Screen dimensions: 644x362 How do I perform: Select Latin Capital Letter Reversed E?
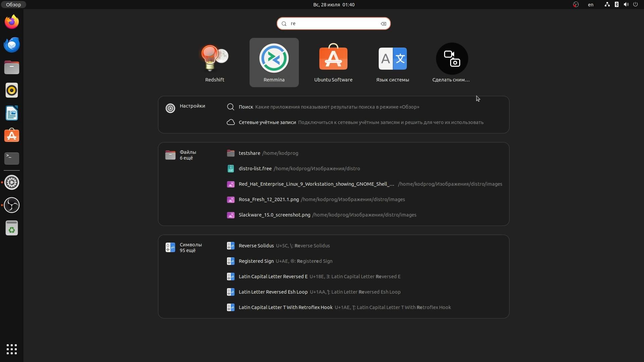pyautogui.click(x=364, y=277)
